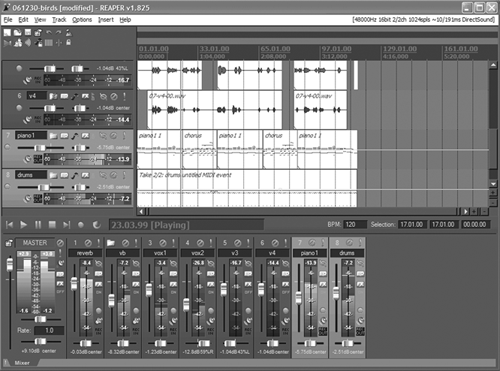This screenshot has height=371, width=500.
Task: Mute the reverb channel in mixer
Action: [x=88, y=243]
